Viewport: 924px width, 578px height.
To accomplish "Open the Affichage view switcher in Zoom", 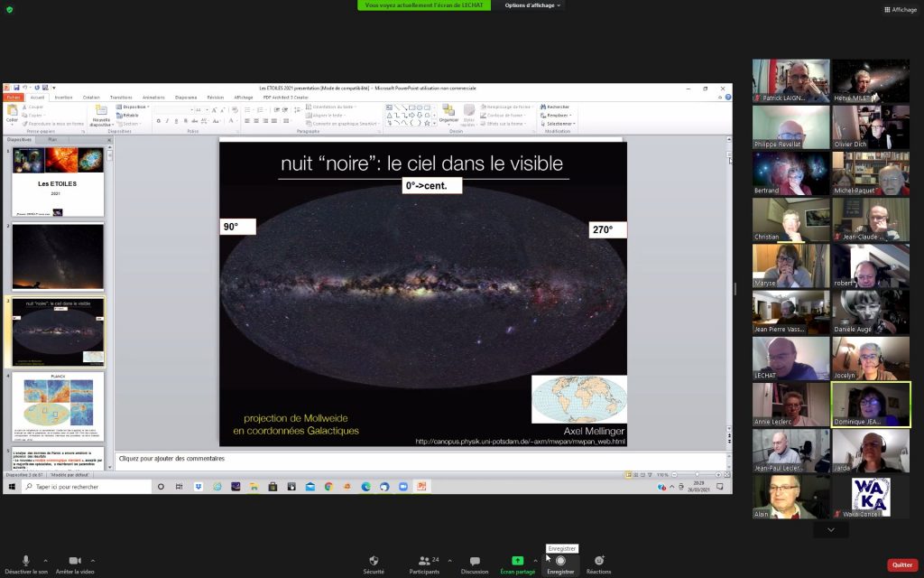I will pos(901,9).
